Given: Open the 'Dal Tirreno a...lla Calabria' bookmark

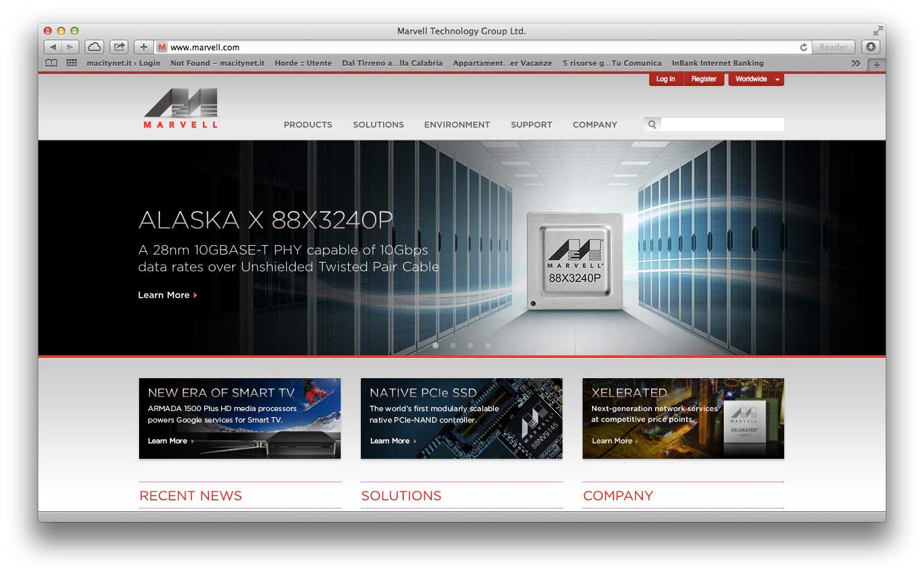Looking at the screenshot, I should [x=392, y=63].
